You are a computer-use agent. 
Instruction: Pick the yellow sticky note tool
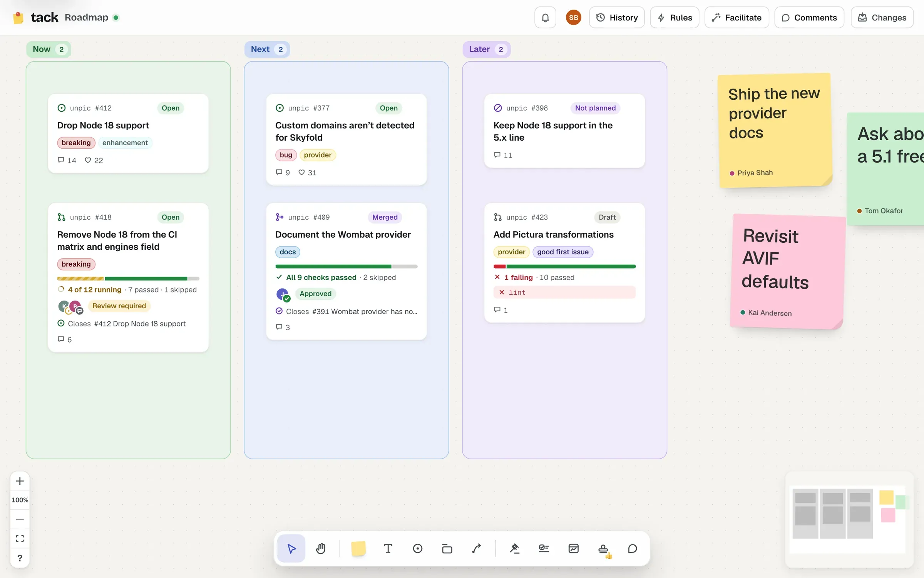[x=358, y=548]
